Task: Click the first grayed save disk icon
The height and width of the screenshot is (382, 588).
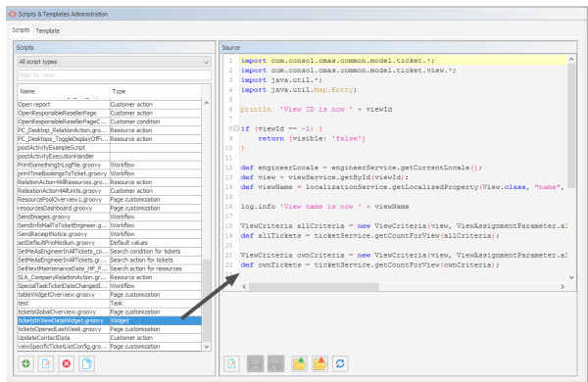Action: pos(255,363)
